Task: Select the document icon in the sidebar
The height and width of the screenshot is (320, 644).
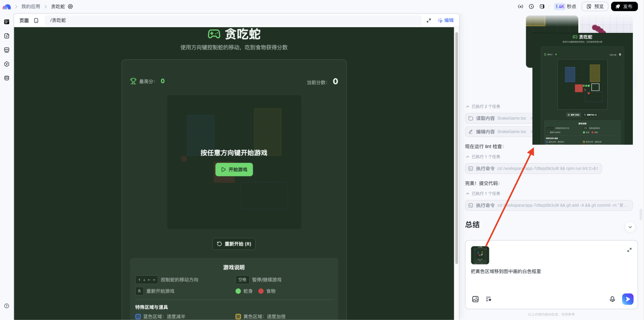Action: [x=7, y=36]
